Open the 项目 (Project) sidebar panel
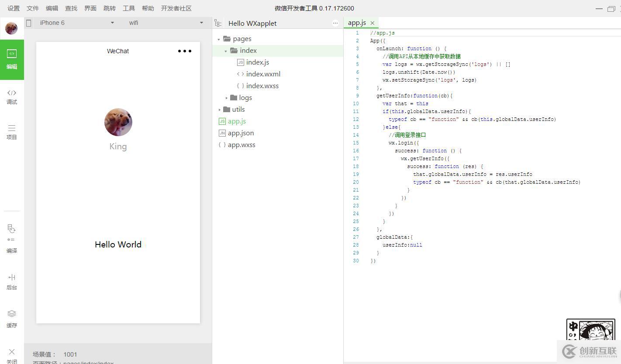 click(x=12, y=132)
